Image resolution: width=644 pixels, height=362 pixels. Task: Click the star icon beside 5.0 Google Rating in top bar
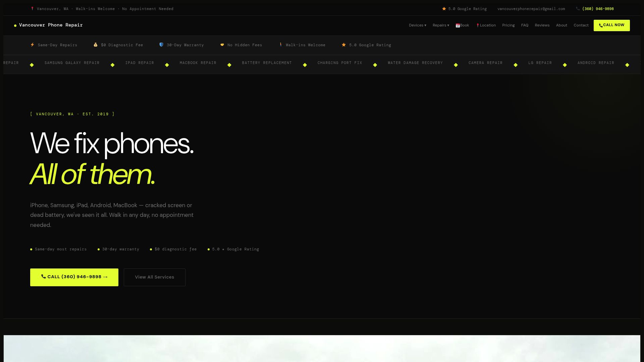[444, 9]
